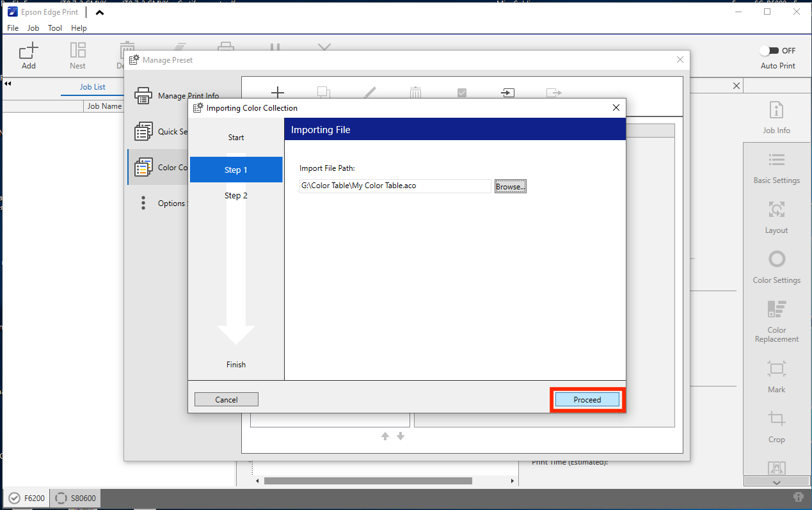Toggle the Auto Print switch
812x510 pixels.
768,51
